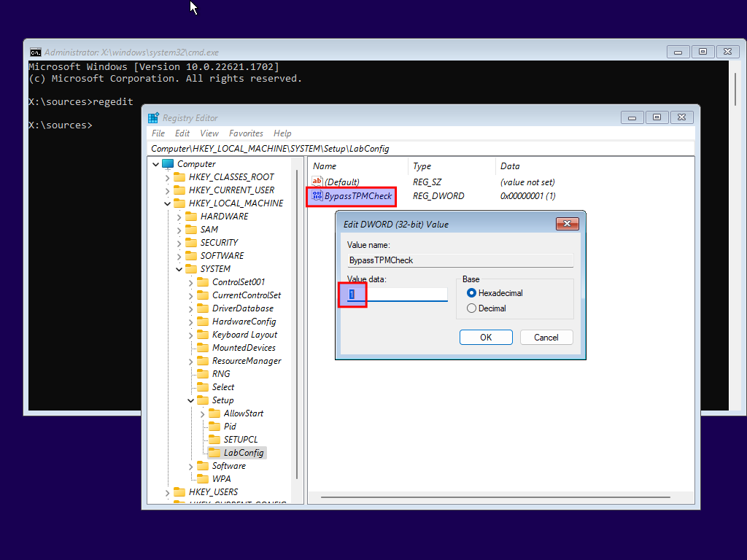Click the SYSTEM folder icon
747x560 pixels.
(191, 269)
